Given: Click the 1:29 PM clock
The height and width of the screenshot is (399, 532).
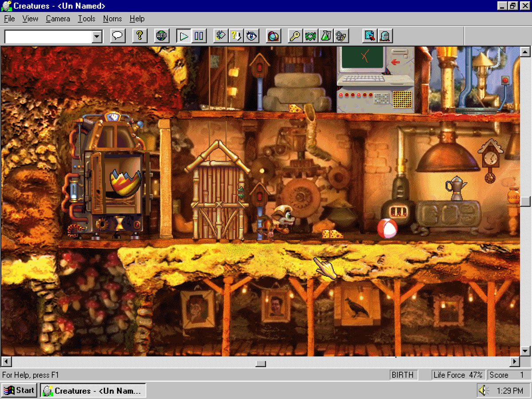Looking at the screenshot, I should [x=509, y=391].
